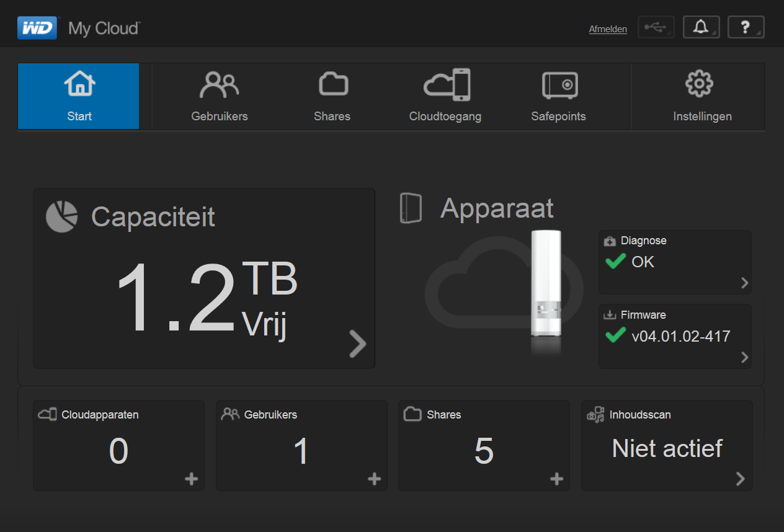Switch to the Gebruikers tab

(220, 96)
